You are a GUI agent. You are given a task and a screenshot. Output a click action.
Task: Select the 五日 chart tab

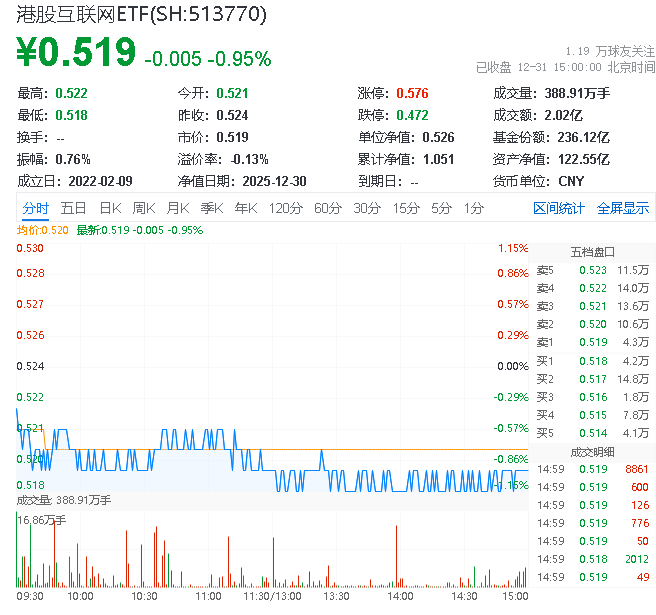point(73,208)
